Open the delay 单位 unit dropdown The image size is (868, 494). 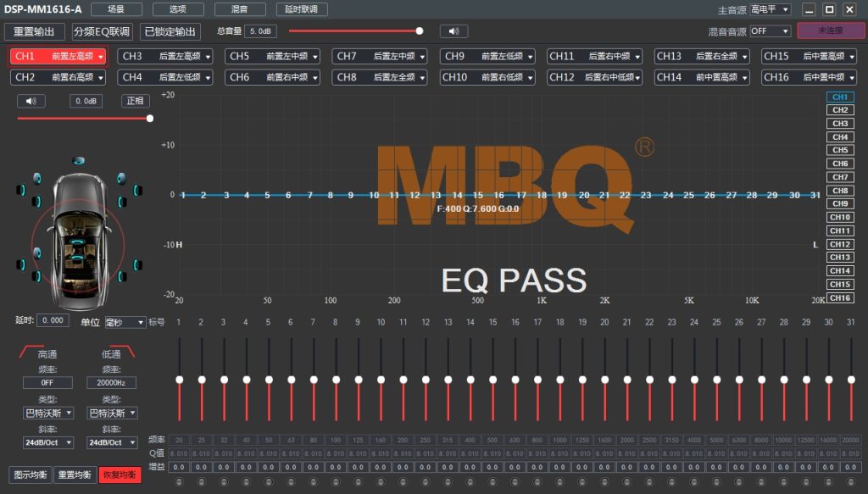pos(125,323)
